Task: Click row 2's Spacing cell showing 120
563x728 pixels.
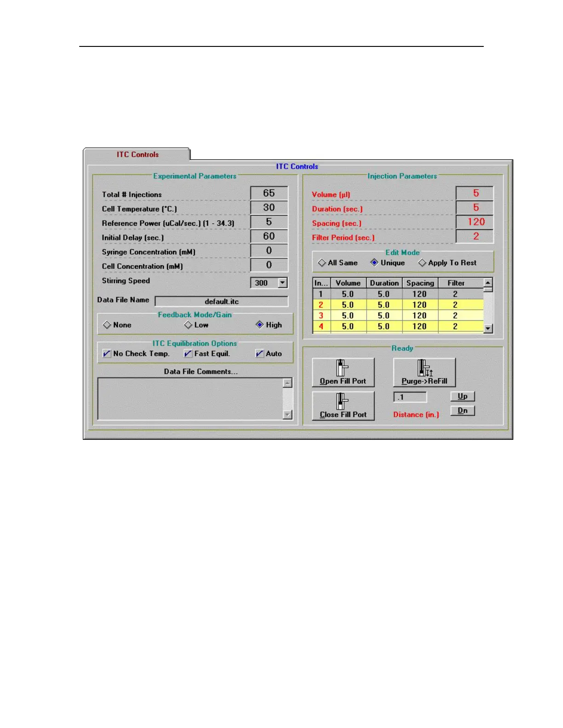Action: (419, 305)
